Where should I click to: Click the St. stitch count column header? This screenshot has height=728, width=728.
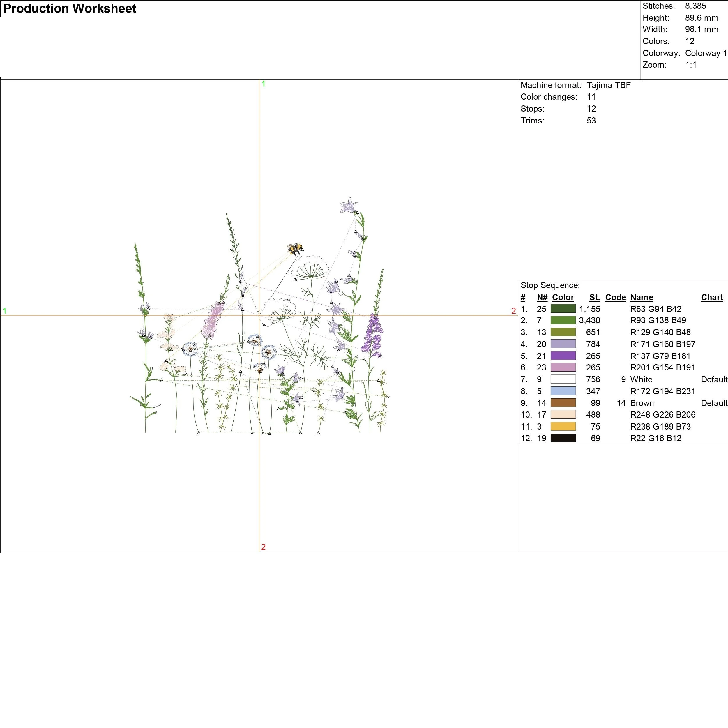point(594,297)
